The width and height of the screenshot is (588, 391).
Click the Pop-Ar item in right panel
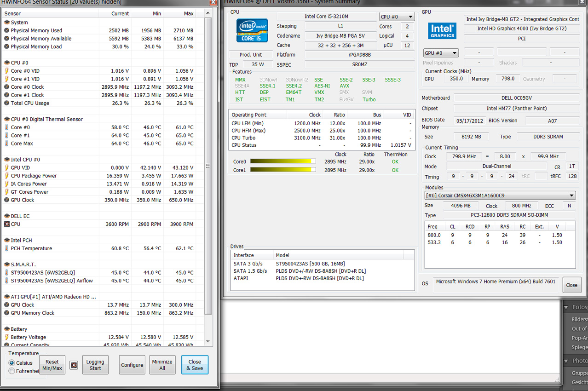579,338
